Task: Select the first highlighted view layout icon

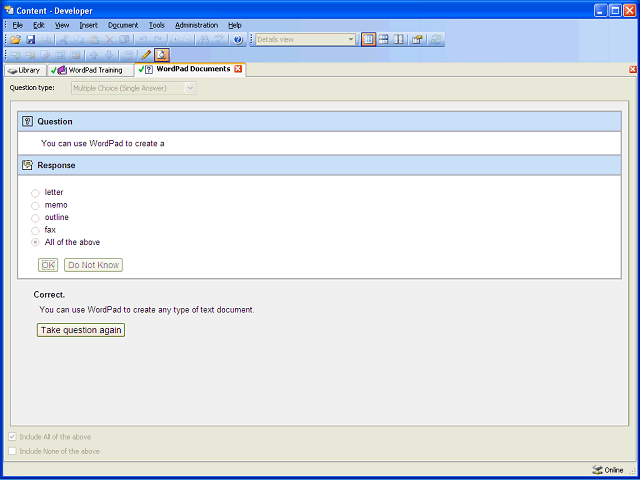Action: click(368, 40)
